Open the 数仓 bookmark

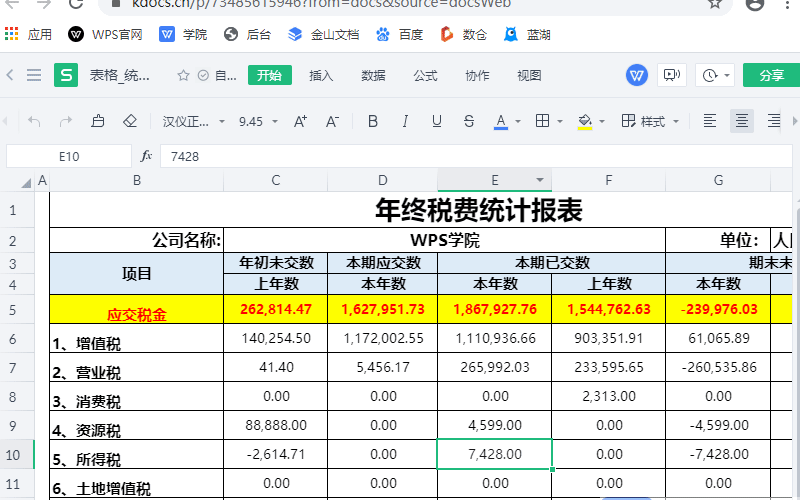tap(464, 35)
